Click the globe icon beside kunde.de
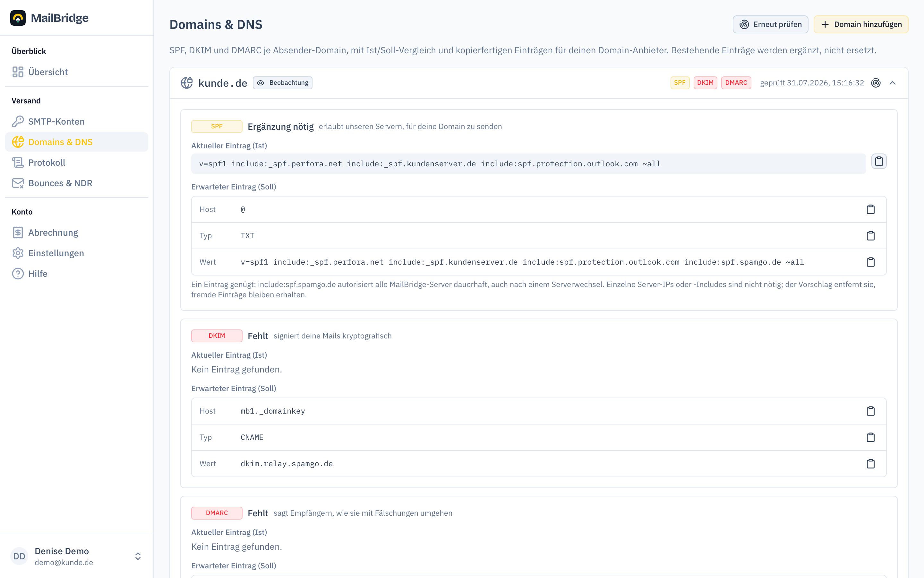Image resolution: width=924 pixels, height=578 pixels. pos(187,83)
